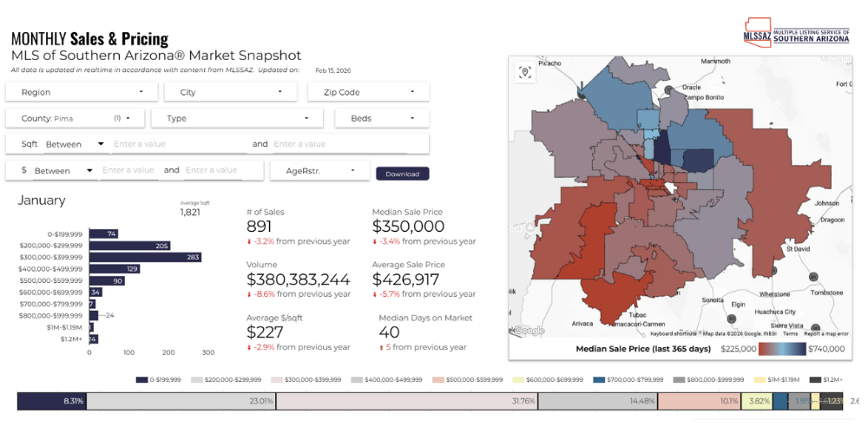Click the 31.76% segment of stacked bar
Viewport: 868px width, 434px height.
coord(407,401)
